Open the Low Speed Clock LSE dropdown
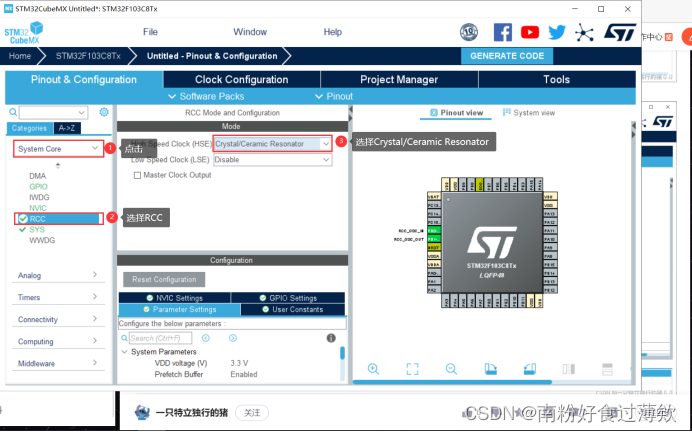This screenshot has height=432, width=692. 273,160
